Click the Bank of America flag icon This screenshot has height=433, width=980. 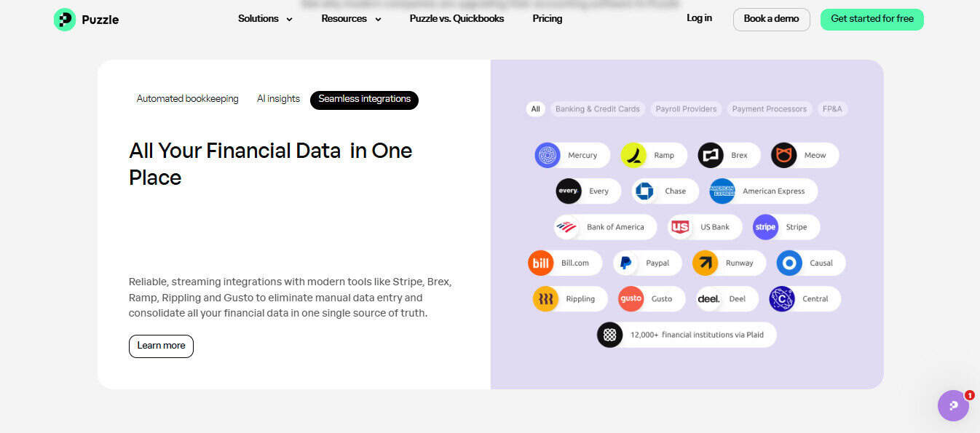(566, 227)
